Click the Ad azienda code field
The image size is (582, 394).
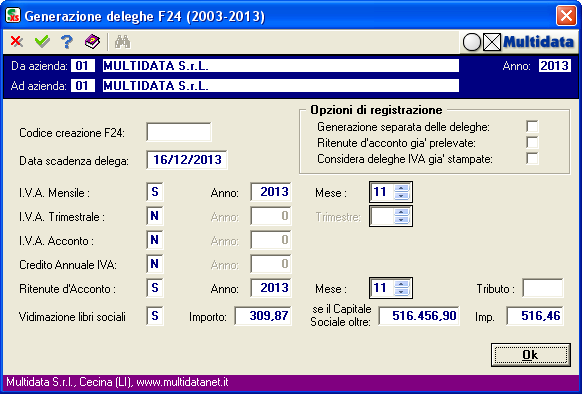(x=83, y=86)
